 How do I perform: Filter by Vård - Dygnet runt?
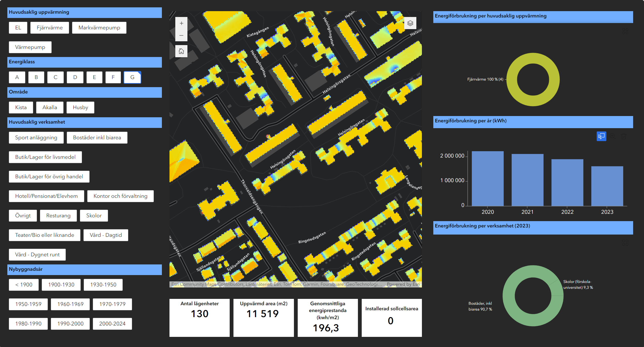tap(37, 255)
